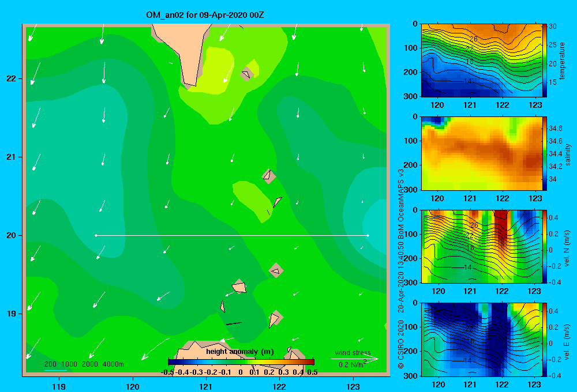
Task: Click the temperature color bar
Action: coord(545,61)
